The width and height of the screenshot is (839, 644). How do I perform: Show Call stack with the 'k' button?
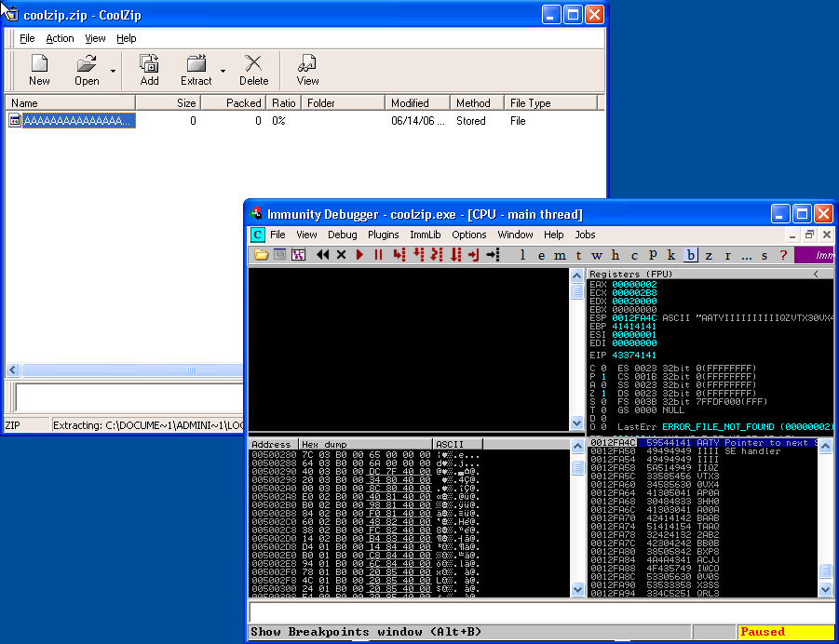coord(671,255)
